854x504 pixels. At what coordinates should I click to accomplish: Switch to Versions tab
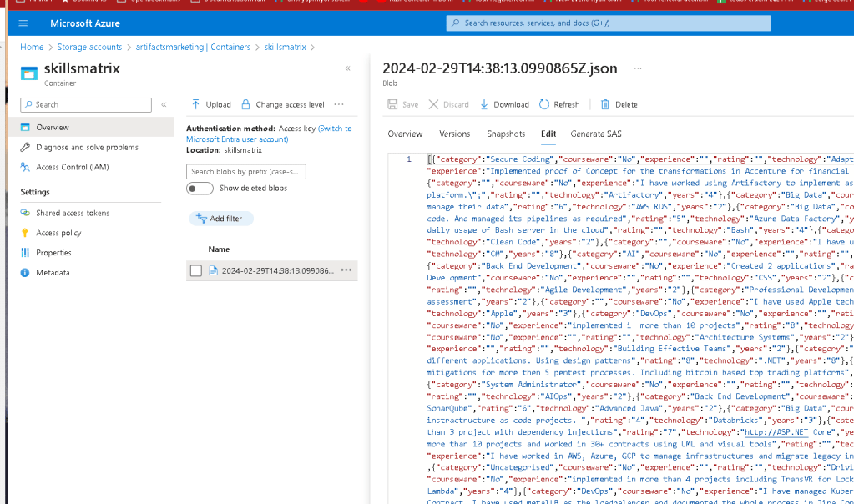tap(454, 134)
